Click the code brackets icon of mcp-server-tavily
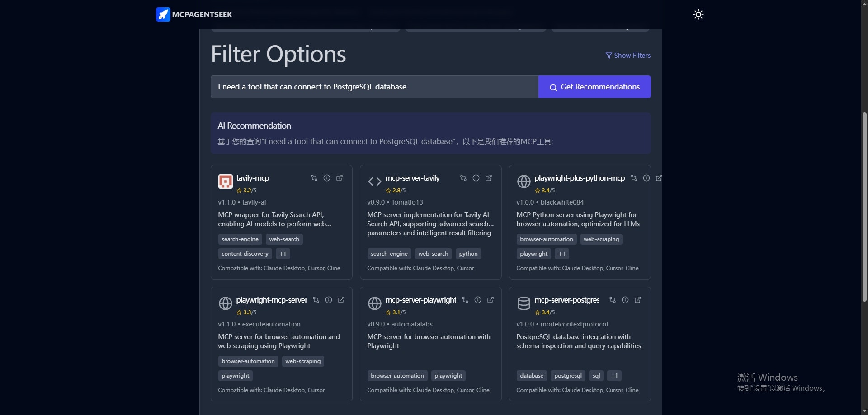This screenshot has width=868, height=415. [374, 182]
